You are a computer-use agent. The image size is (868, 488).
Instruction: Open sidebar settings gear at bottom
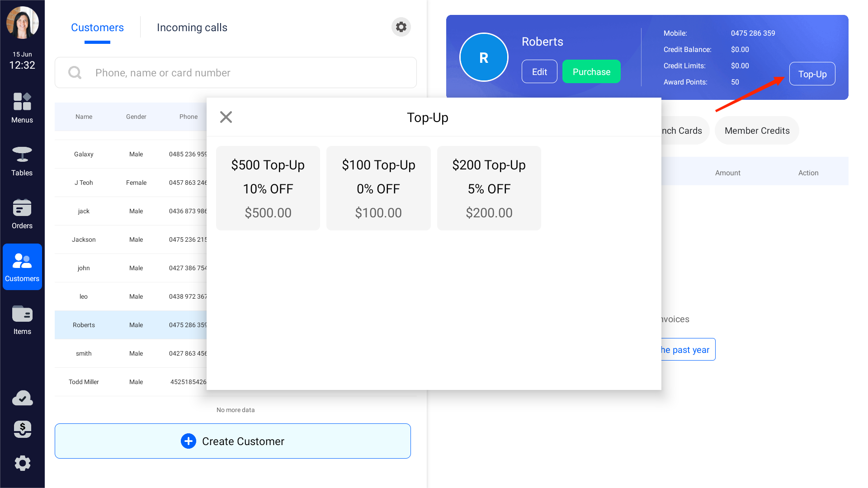coord(22,463)
